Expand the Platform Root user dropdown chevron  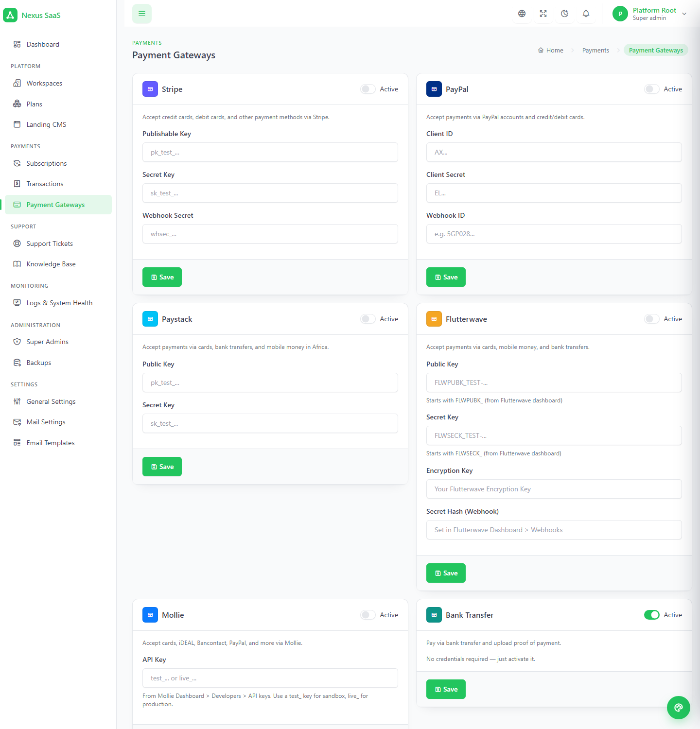pyautogui.click(x=684, y=14)
